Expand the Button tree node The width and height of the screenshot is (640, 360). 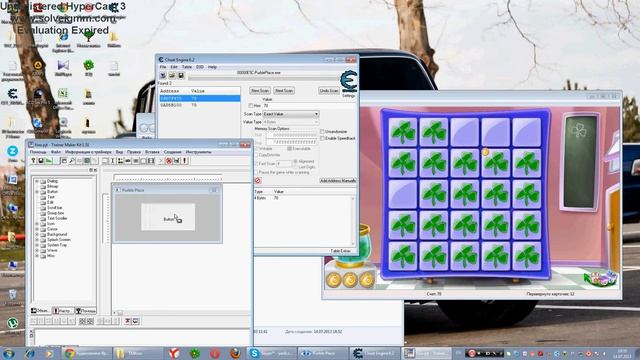click(37, 191)
